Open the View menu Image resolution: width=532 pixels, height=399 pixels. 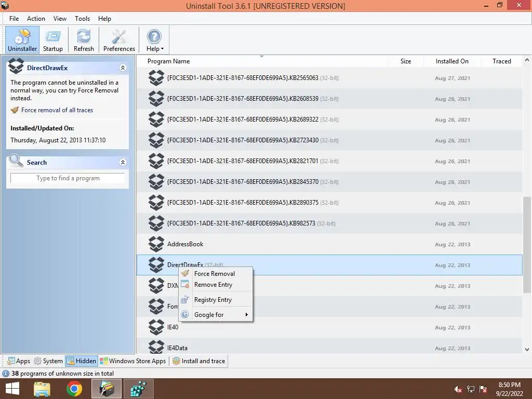(60, 19)
